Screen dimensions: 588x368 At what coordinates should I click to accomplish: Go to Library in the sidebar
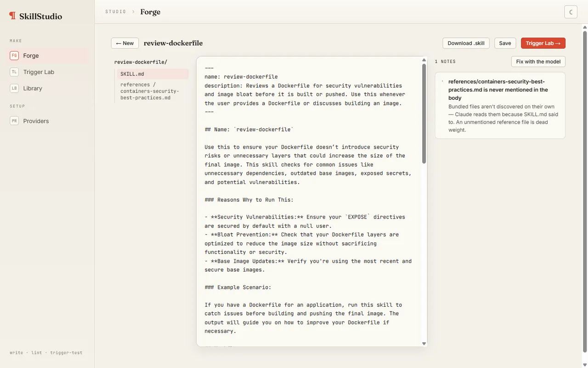coord(47,88)
